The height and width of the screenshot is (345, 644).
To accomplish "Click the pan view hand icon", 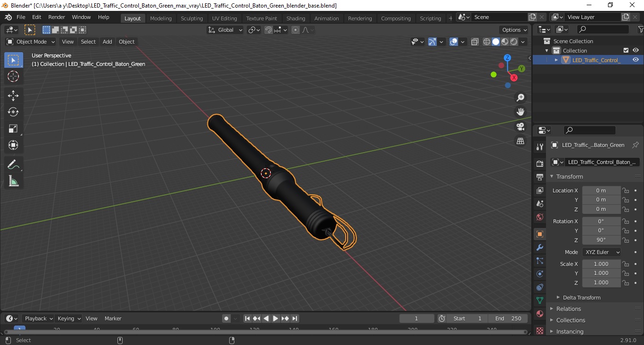I will (x=520, y=112).
